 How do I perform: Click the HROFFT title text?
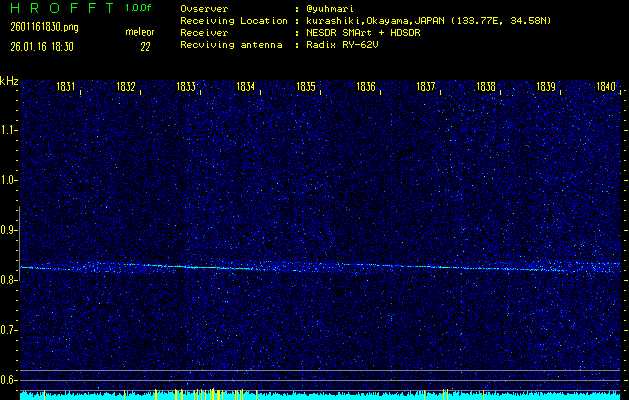point(58,8)
